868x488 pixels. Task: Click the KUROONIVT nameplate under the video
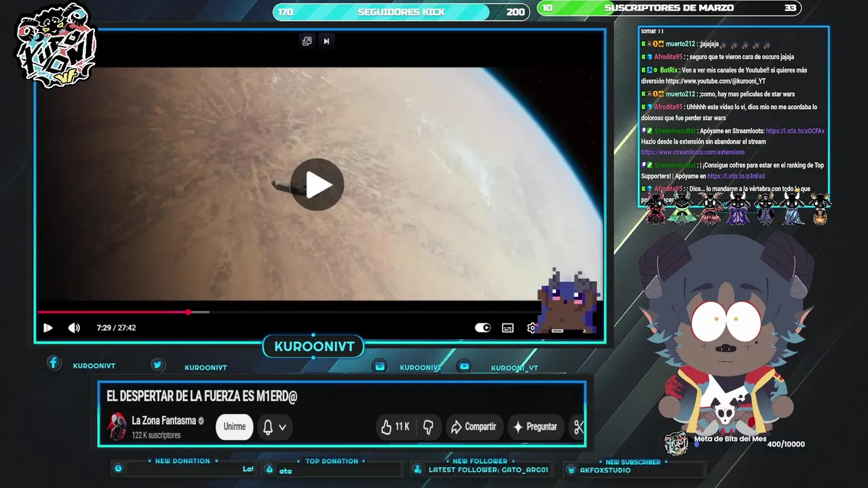(x=314, y=346)
